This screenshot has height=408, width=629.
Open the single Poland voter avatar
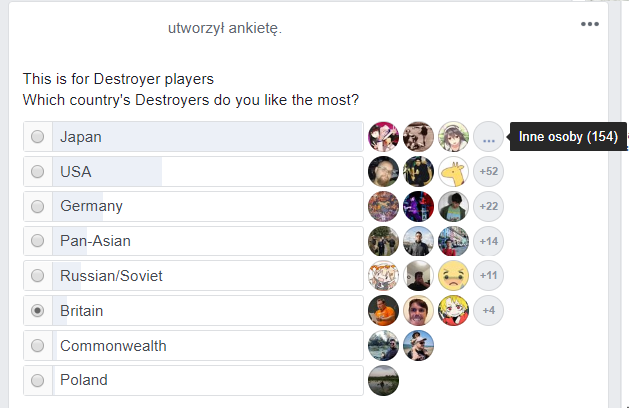click(384, 381)
